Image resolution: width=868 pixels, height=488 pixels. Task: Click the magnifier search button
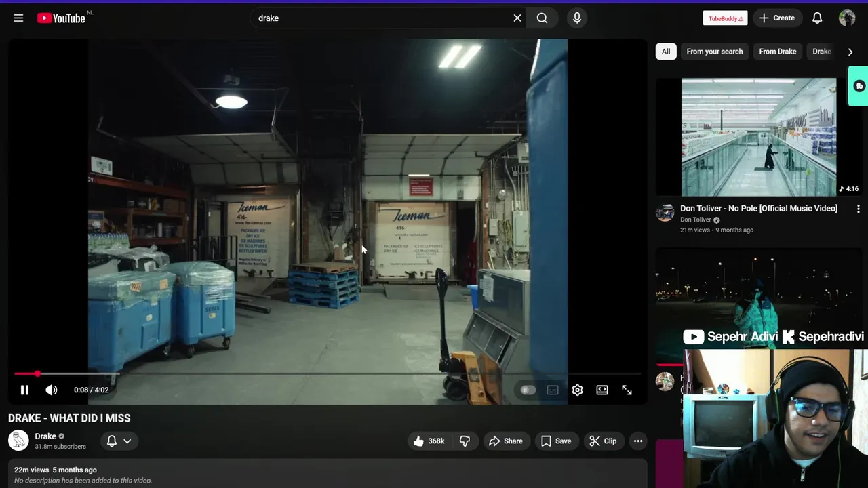[542, 18]
